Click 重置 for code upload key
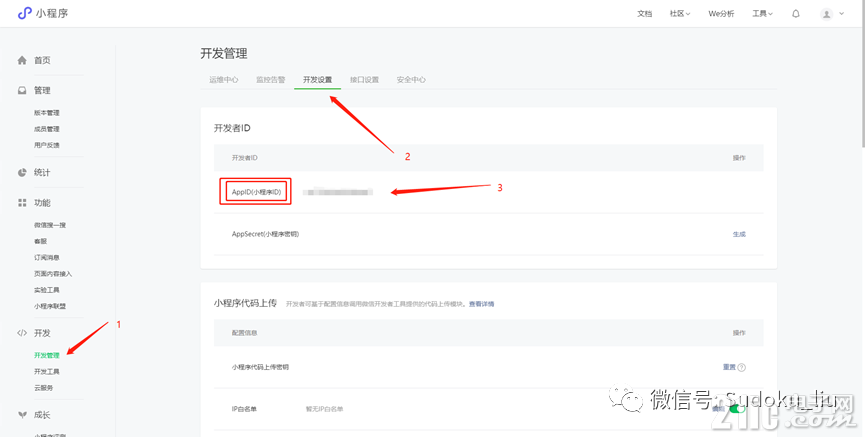 729,367
